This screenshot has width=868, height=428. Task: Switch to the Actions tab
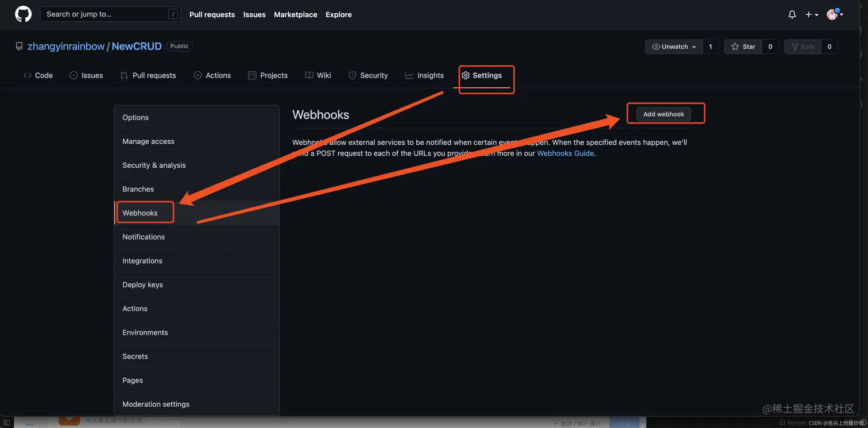pyautogui.click(x=212, y=75)
